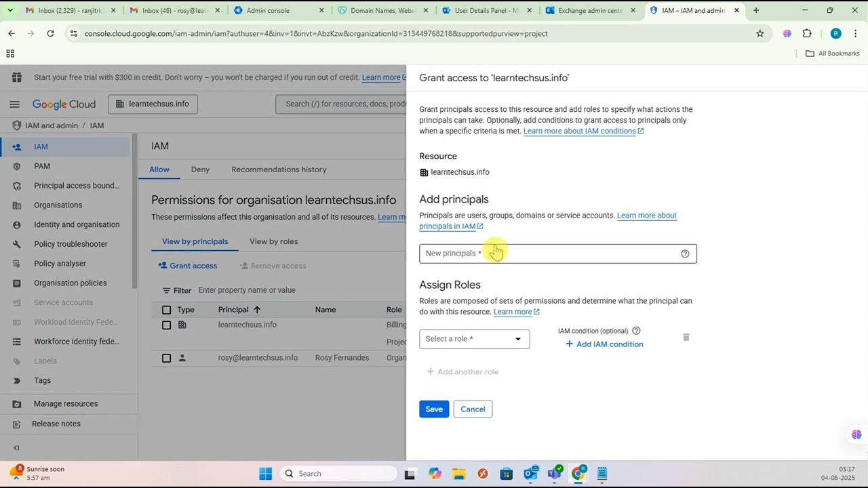The height and width of the screenshot is (488, 868).
Task: Open Manage resources in sidebar
Action: point(64,404)
